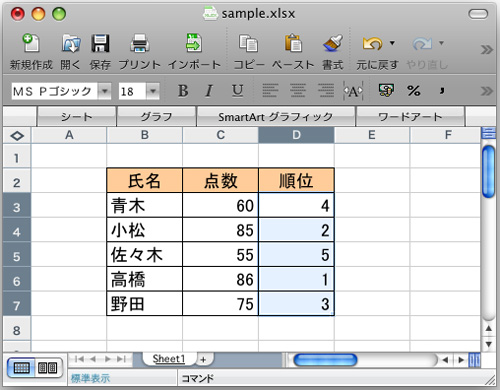Image resolution: width=500 pixels, height=390 pixels.
Task: Click the sample.xlsx title document icon
Action: 211,14
